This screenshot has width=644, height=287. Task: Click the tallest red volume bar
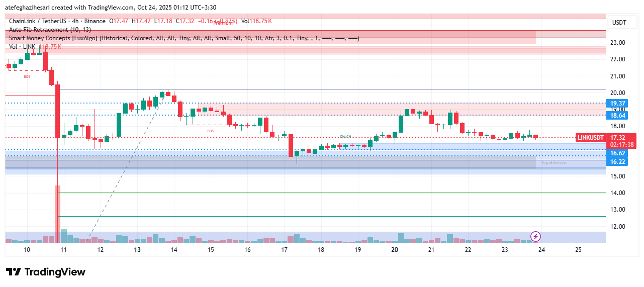(58, 214)
